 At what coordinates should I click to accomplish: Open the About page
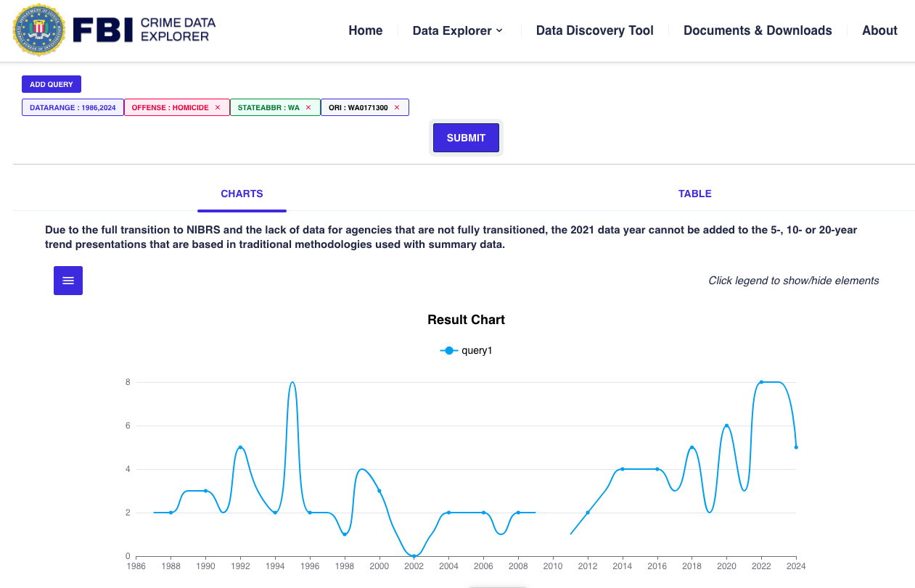point(879,30)
